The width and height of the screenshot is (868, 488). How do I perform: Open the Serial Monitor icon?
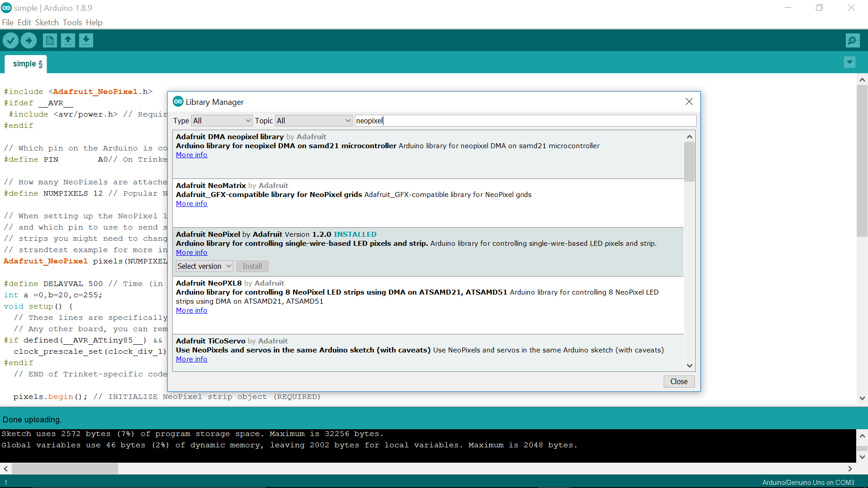coord(852,41)
